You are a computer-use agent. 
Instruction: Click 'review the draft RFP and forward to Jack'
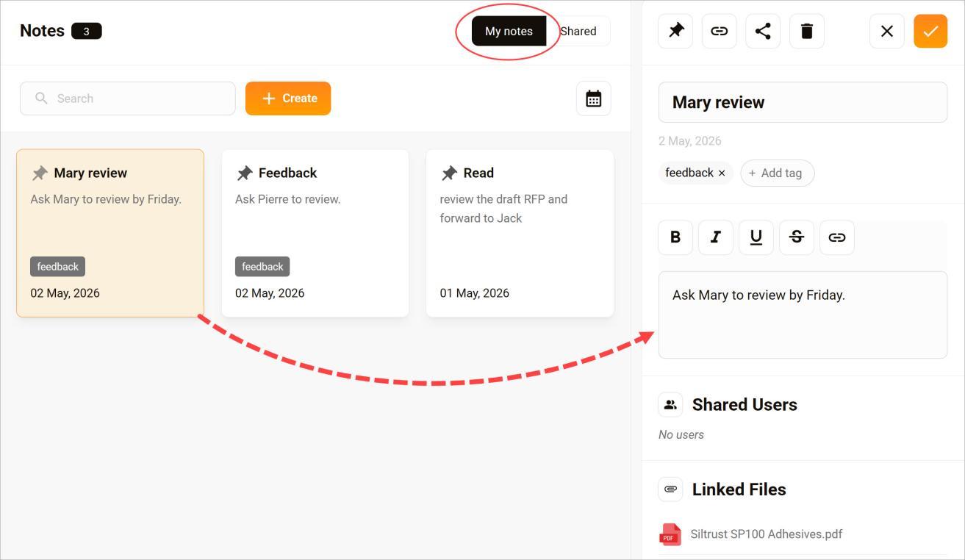[503, 209]
